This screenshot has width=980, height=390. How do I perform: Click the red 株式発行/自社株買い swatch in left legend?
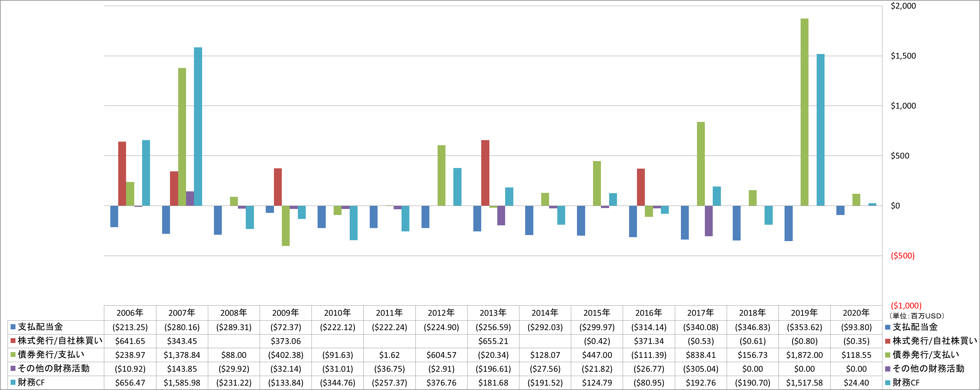point(13,341)
